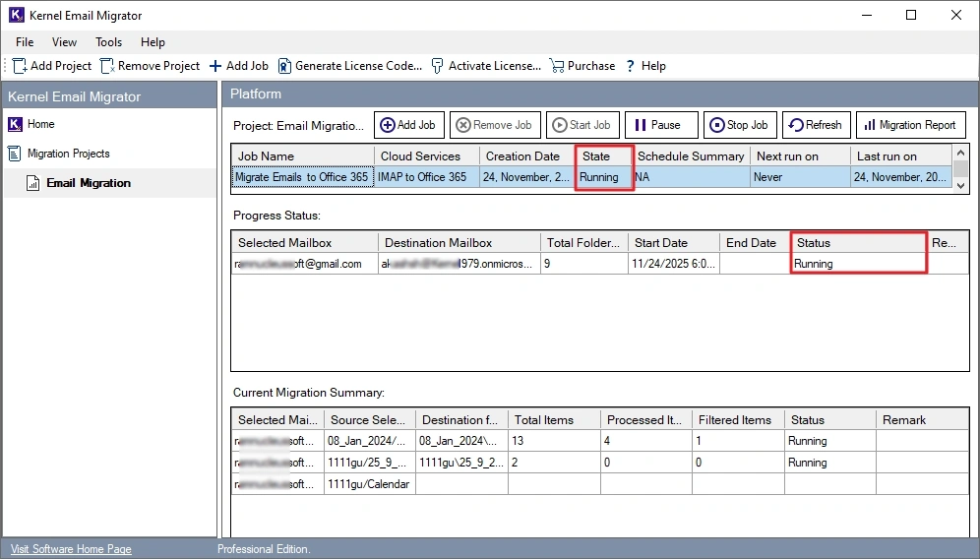This screenshot has width=980, height=559.
Task: Click the 'Professional Edition.' status bar text
Action: 264,549
